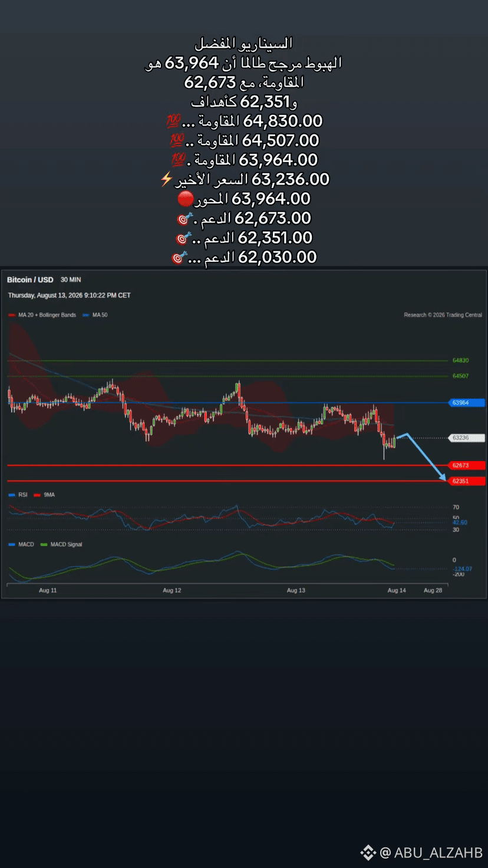The width and height of the screenshot is (488, 868).
Task: Click the Aug 28 date label
Action: coord(433,590)
